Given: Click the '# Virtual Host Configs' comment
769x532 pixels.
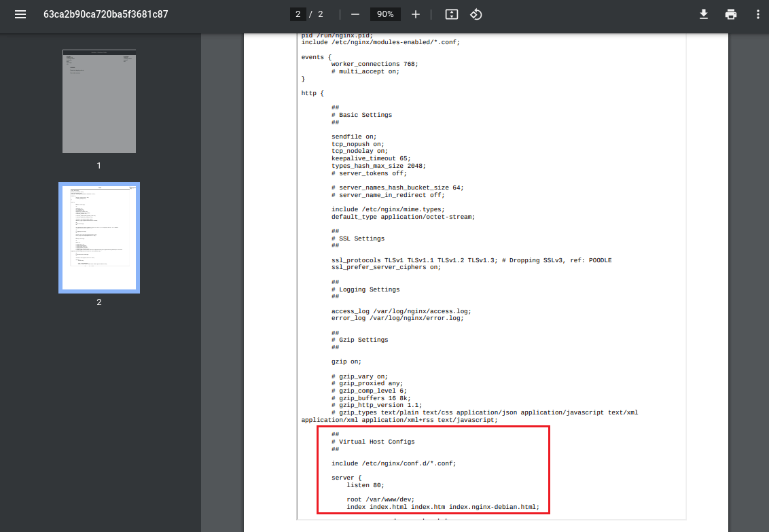Looking at the screenshot, I should tap(373, 442).
